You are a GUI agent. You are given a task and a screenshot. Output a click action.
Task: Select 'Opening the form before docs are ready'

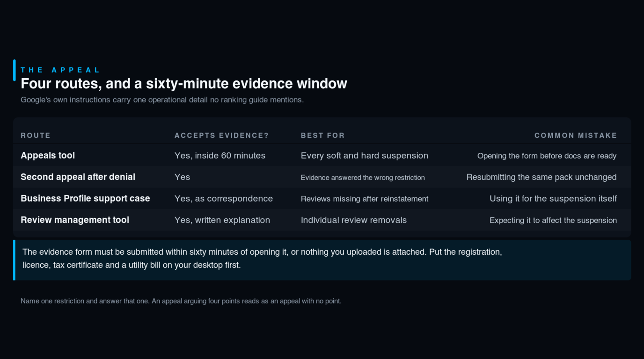[547, 156]
